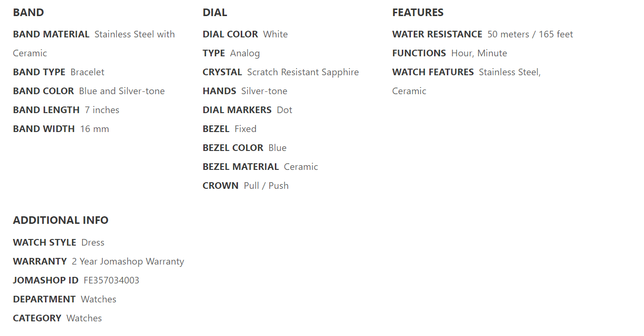Click the Jomashop ID 'FE357034003'
This screenshot has width=644, height=336.
(x=111, y=280)
